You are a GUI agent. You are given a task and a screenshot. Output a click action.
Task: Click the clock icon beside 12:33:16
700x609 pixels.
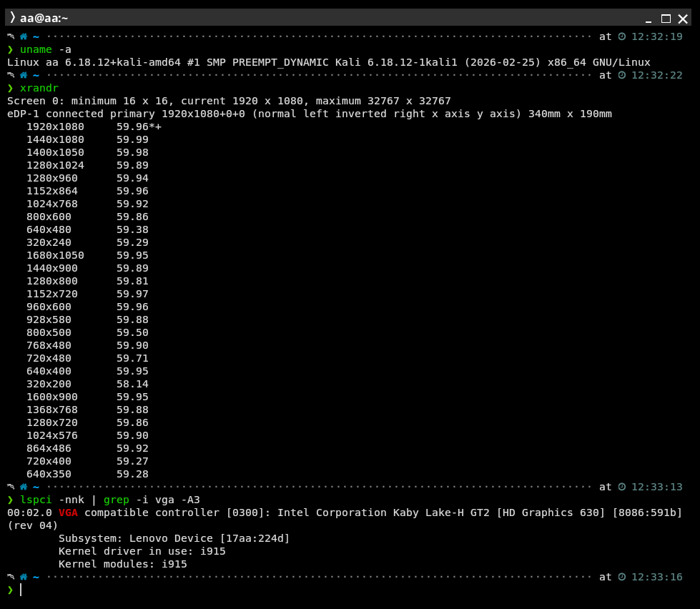click(x=622, y=577)
